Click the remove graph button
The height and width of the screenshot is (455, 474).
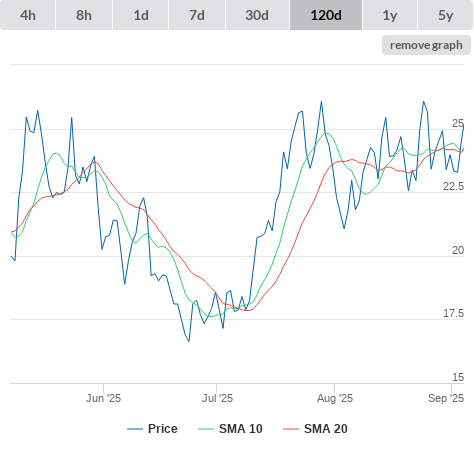point(426,45)
